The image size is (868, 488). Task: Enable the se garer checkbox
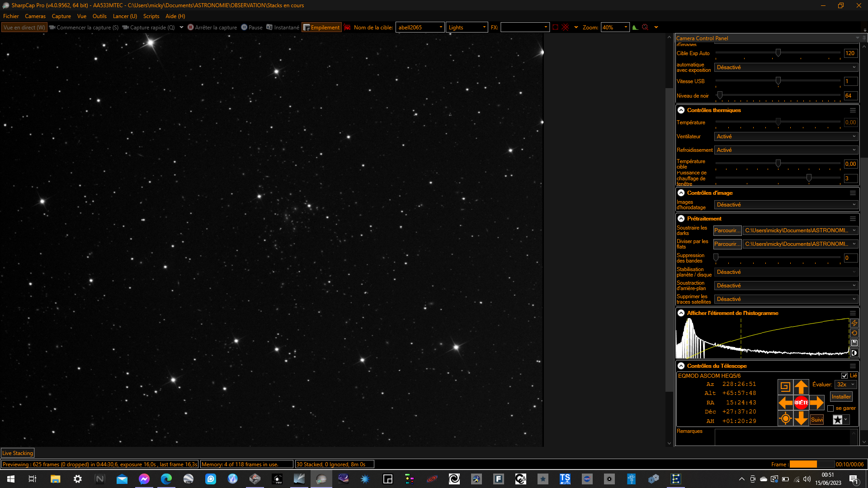click(x=830, y=408)
